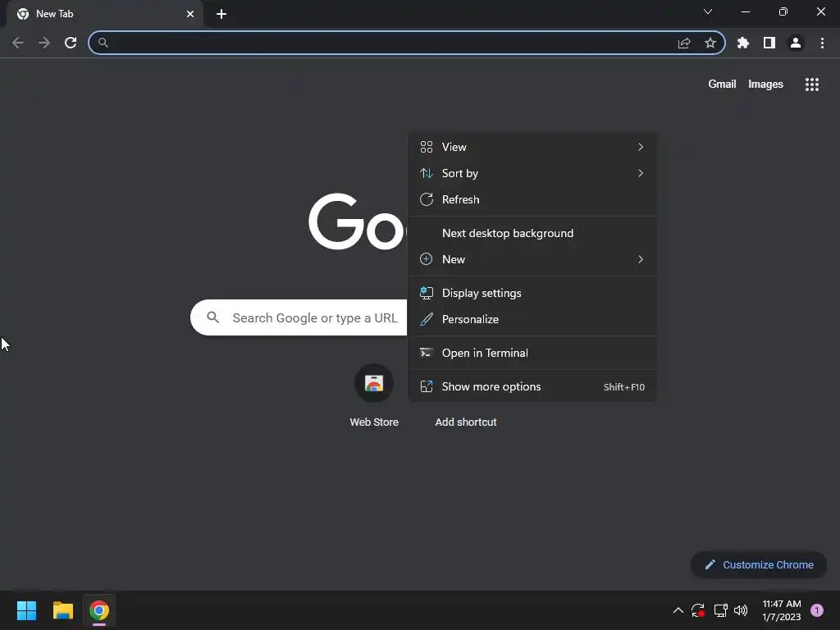Screen dimensions: 840x630
Task: Open the tab search dropdown arrow
Action: [x=708, y=11]
